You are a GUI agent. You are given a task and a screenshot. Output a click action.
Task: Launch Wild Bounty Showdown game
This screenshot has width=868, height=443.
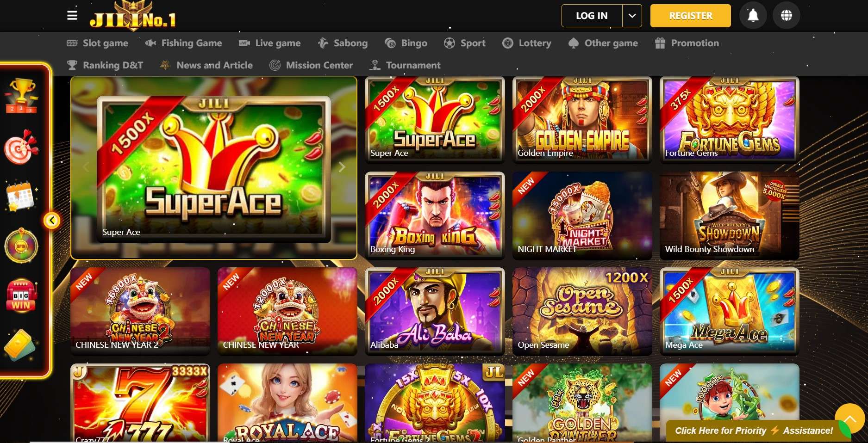[x=729, y=215]
